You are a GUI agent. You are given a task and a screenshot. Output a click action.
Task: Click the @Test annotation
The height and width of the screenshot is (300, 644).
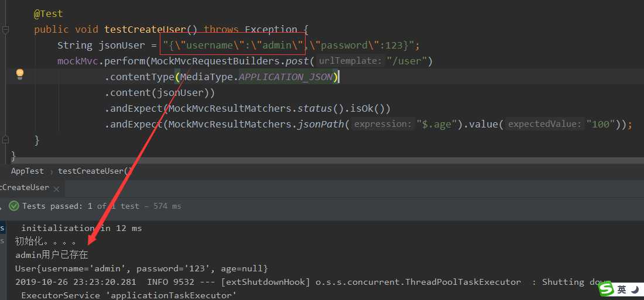coord(48,13)
